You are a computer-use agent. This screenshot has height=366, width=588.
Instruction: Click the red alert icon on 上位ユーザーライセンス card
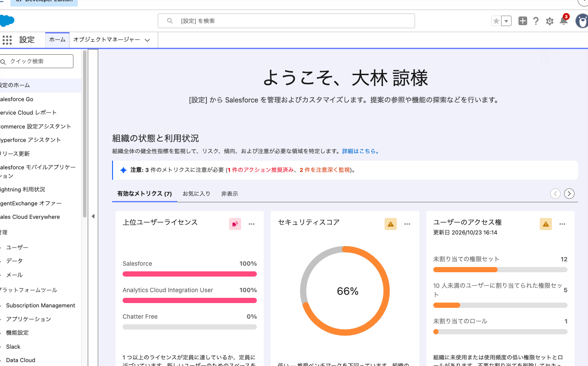235,224
